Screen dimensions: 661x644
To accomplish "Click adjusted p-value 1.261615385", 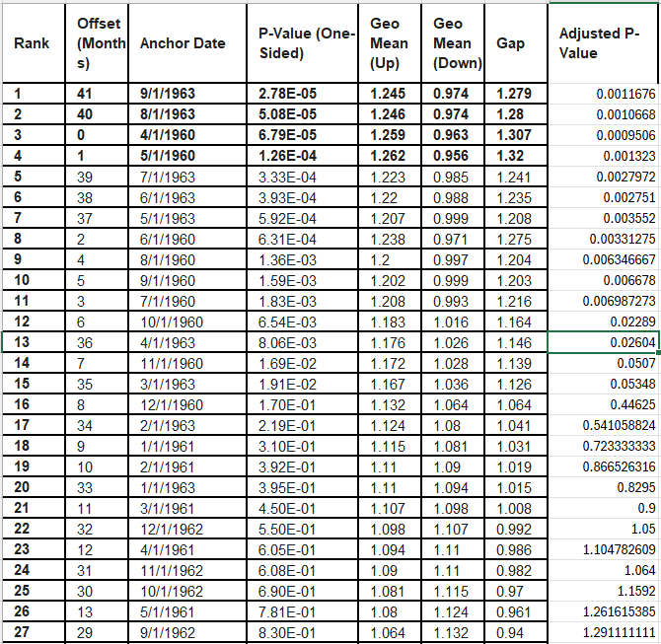I will click(603, 612).
